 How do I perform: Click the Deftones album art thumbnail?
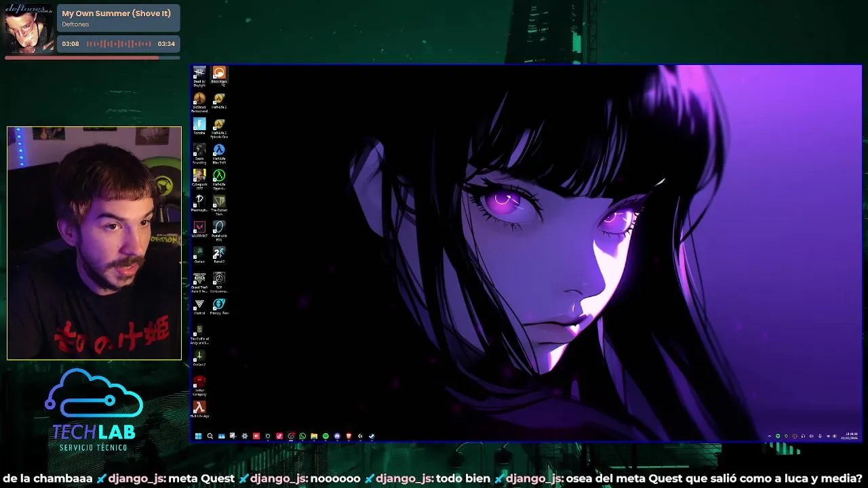[28, 28]
